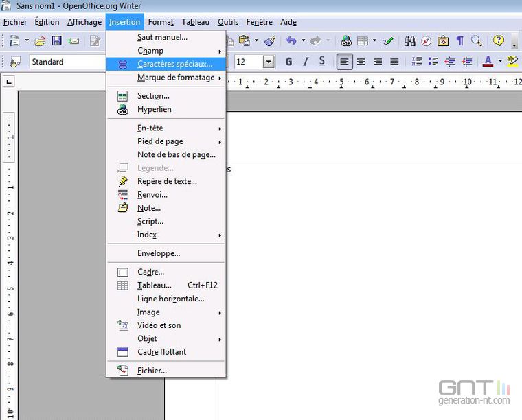Toggle bold (G) formatting
The width and height of the screenshot is (522, 420).
pyautogui.click(x=289, y=62)
